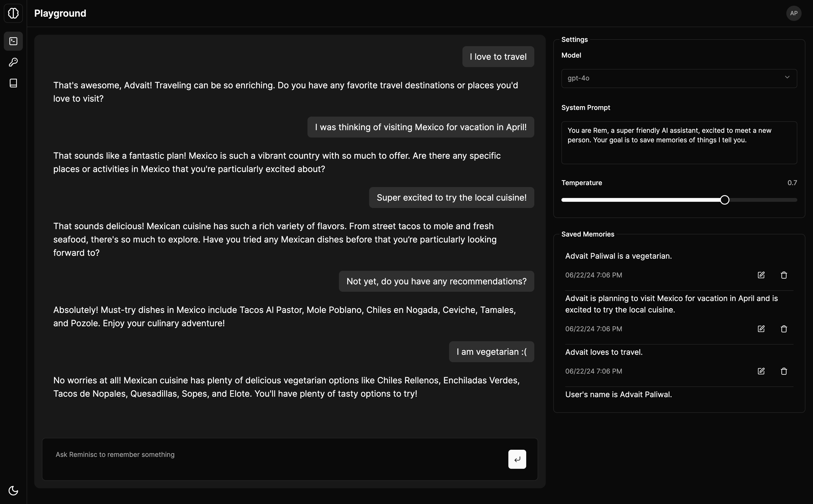Open the AP user avatar menu
This screenshot has width=813, height=504.
pos(794,13)
